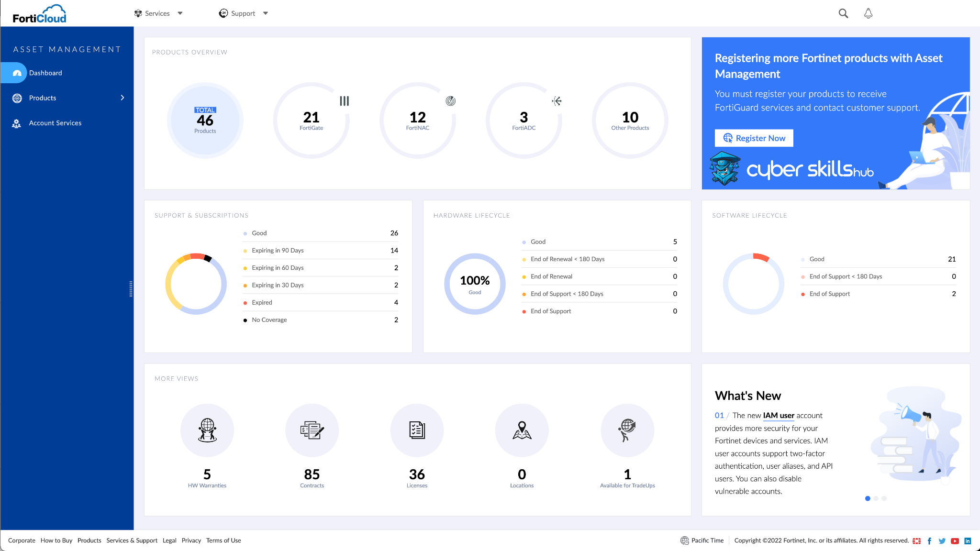Open the Available for TradeUps icon
This screenshot has height=551, width=980.
pos(627,430)
